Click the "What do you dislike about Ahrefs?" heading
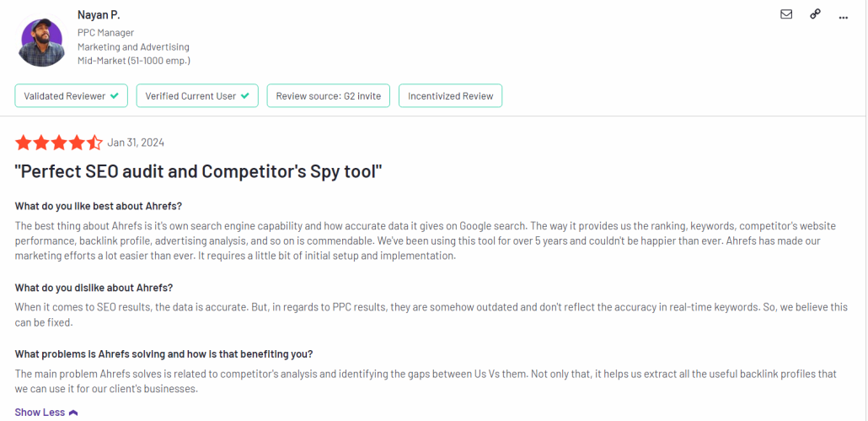 94,288
